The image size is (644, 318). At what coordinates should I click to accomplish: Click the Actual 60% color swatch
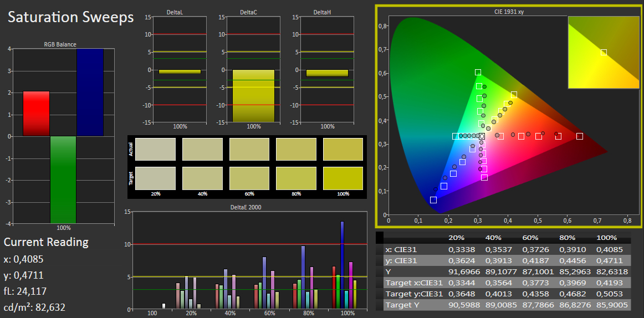(249, 149)
